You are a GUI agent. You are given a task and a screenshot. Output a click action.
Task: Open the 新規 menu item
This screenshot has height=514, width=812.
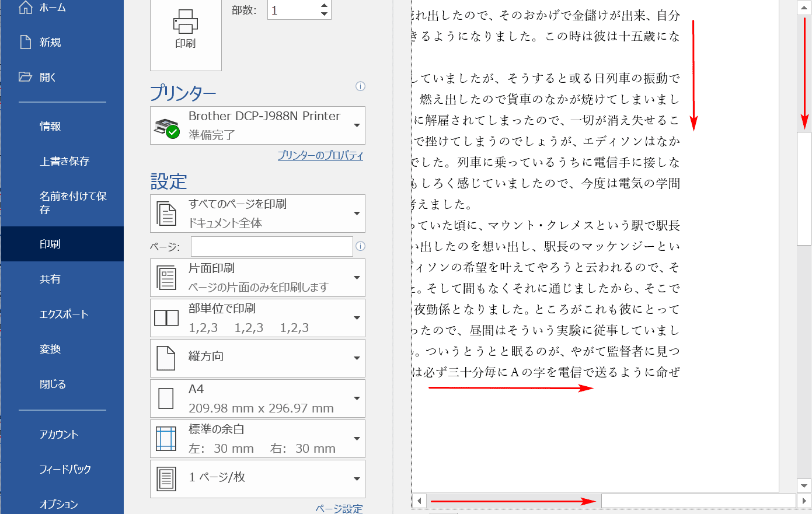coord(50,42)
